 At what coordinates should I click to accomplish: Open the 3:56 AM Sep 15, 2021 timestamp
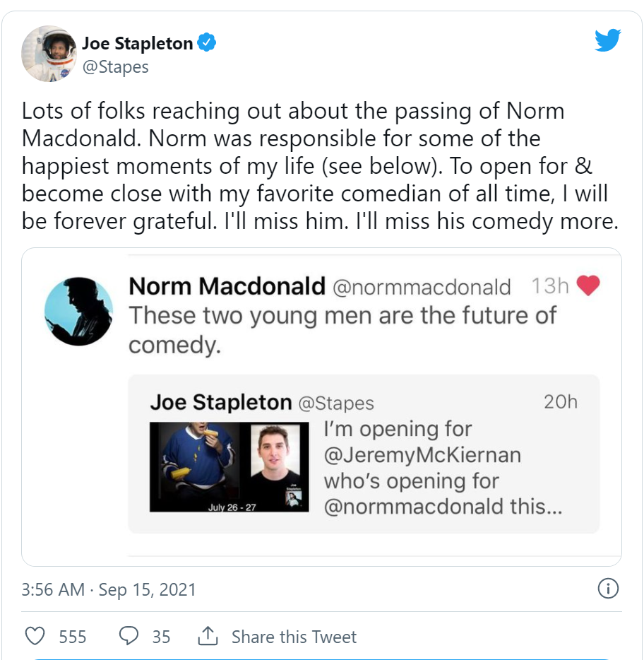coord(109,589)
